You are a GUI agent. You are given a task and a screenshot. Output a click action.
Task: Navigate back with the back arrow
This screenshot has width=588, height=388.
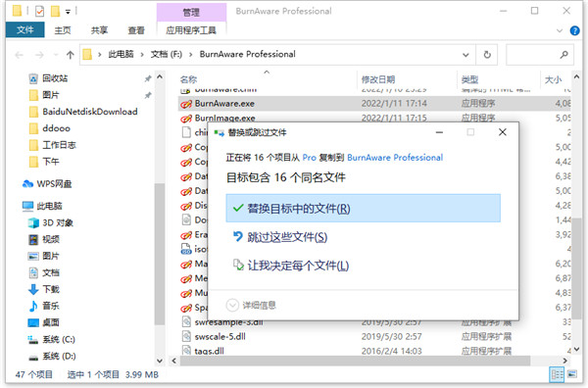coord(20,55)
